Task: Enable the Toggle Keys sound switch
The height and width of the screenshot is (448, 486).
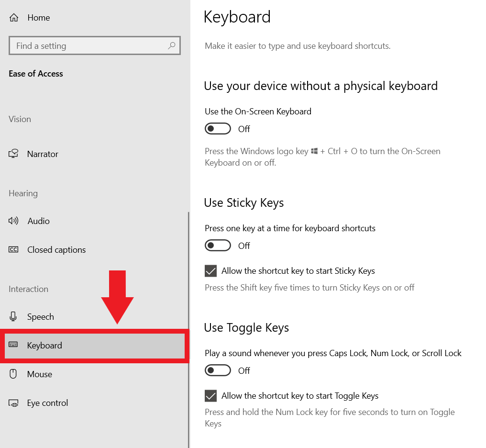Action: pos(218,370)
